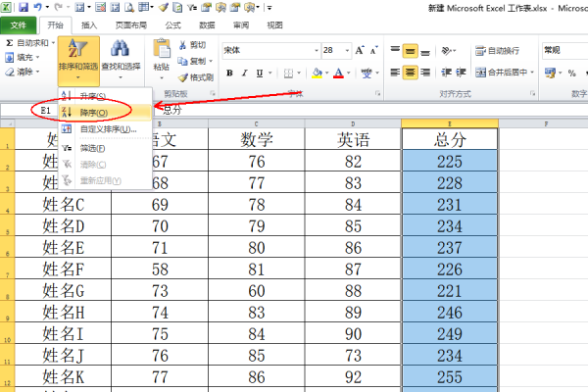Click the font color red A button

tap(338, 73)
